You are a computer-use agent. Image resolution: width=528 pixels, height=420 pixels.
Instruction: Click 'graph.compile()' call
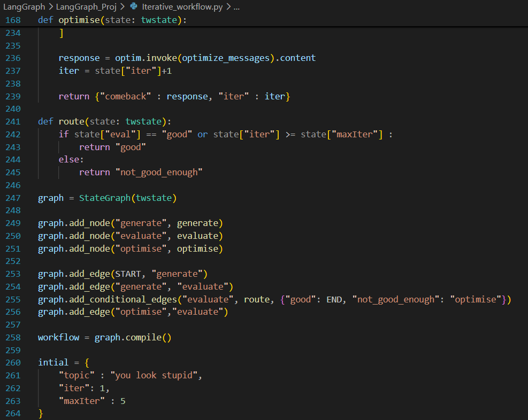[x=133, y=338]
